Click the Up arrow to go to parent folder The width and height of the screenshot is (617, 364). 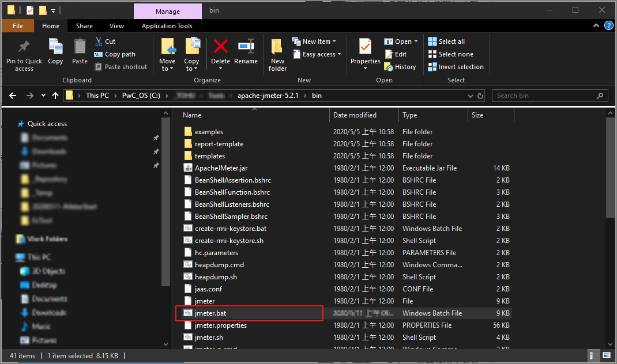coord(55,96)
